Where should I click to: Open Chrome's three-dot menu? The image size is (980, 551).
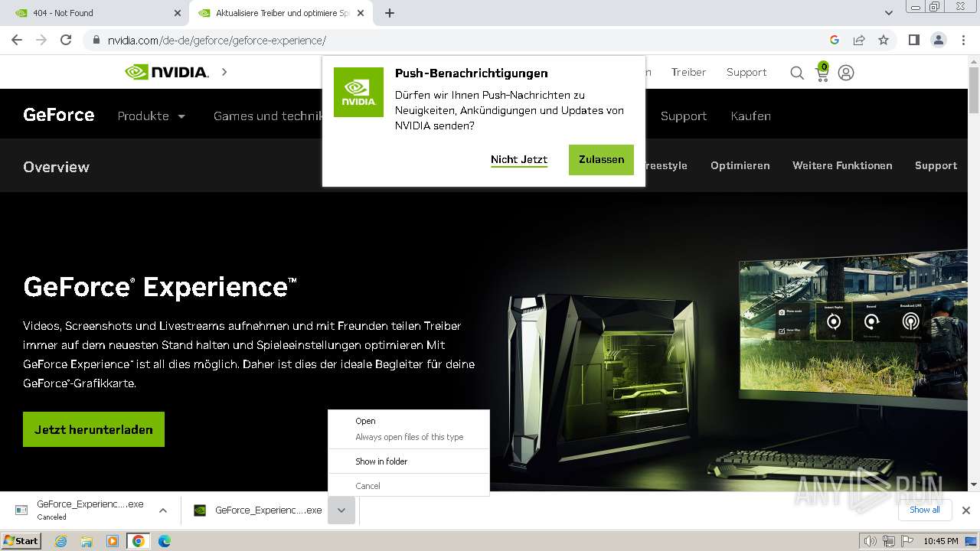pyautogui.click(x=963, y=40)
